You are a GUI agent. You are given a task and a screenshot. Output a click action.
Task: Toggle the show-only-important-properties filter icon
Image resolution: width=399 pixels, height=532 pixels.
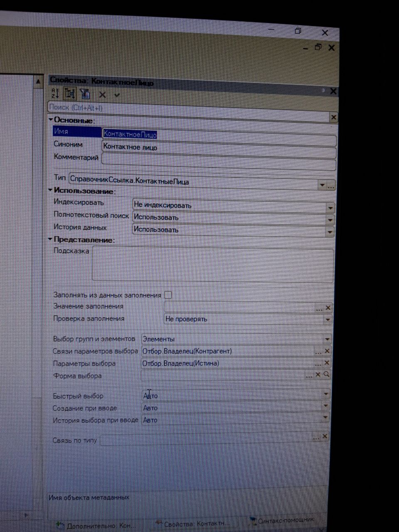[x=85, y=94]
